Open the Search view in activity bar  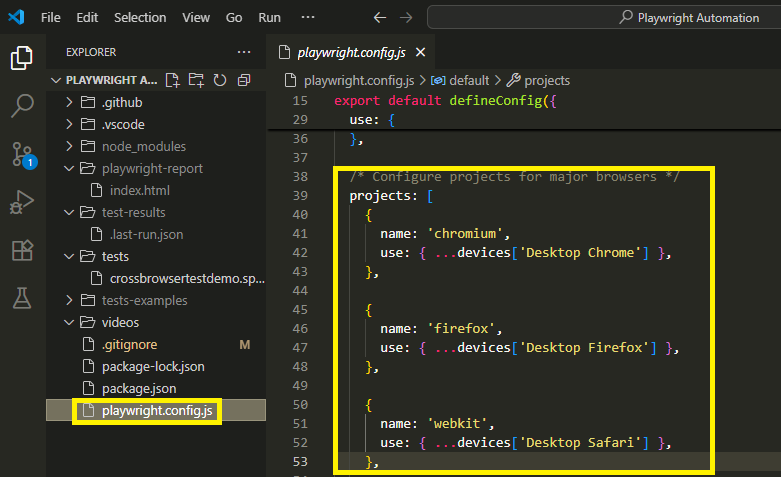[22, 106]
